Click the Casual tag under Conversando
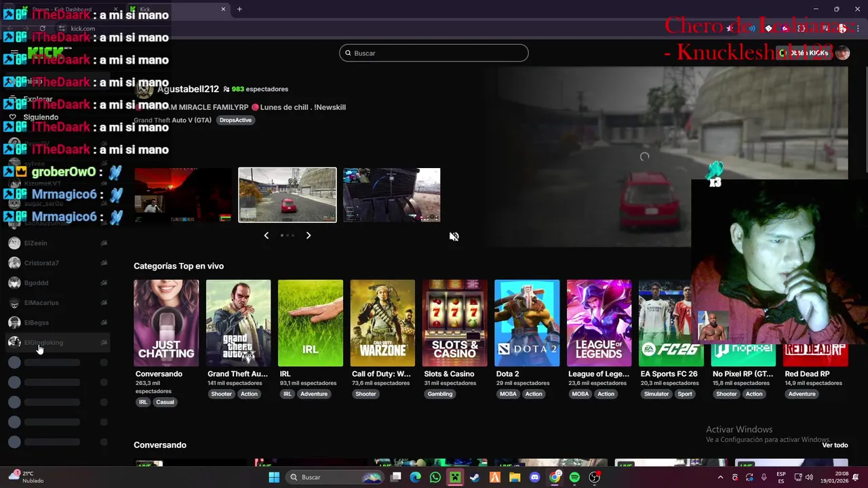Viewport: 868px width, 488px height. coord(165,402)
